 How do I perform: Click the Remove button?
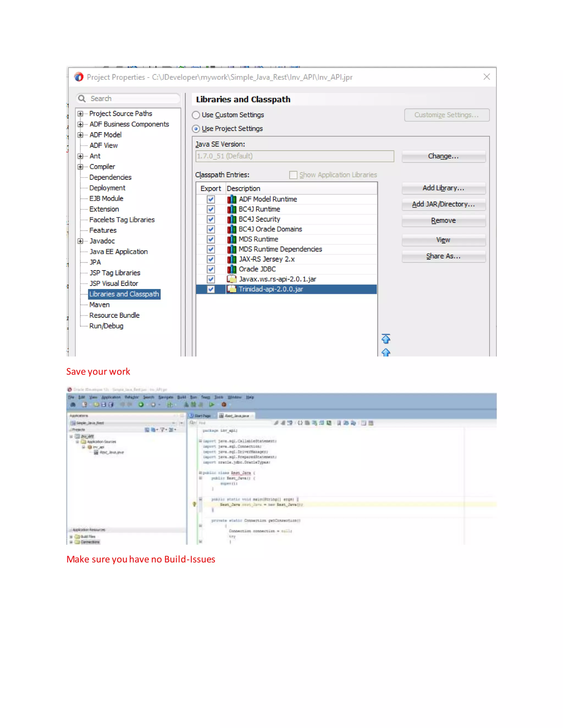(x=443, y=221)
